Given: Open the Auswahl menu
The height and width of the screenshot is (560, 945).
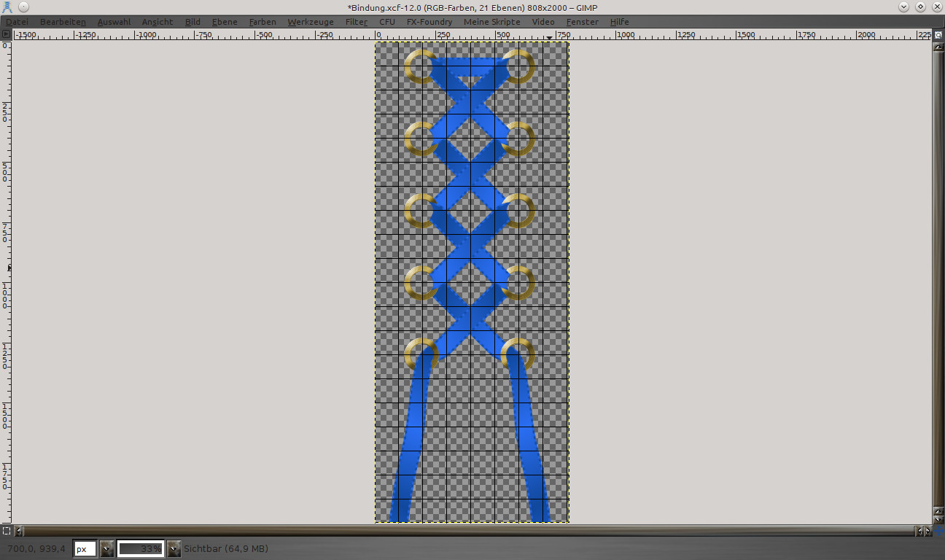Looking at the screenshot, I should tap(114, 22).
